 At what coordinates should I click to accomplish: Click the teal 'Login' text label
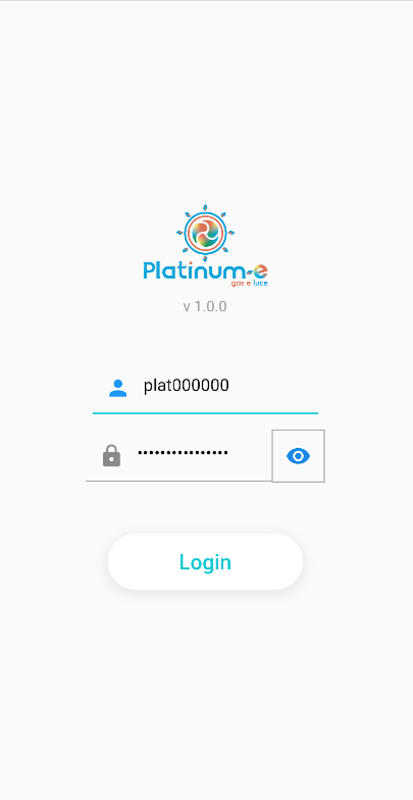point(205,562)
